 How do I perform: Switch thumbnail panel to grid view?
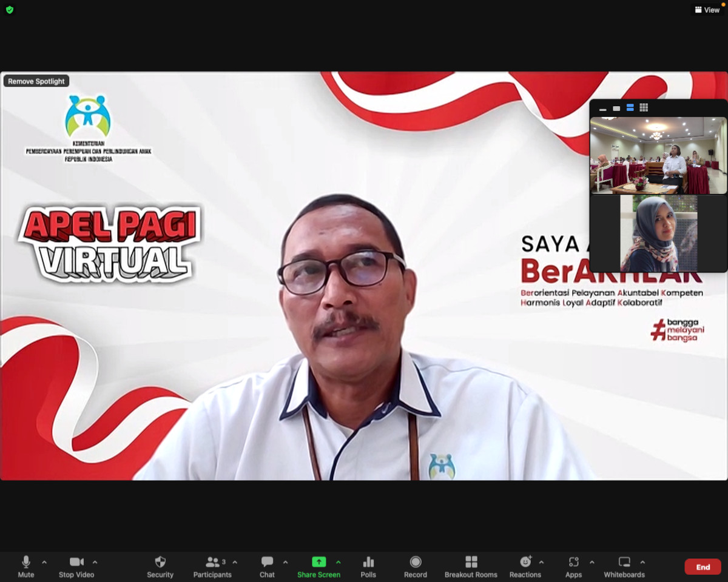pos(644,108)
